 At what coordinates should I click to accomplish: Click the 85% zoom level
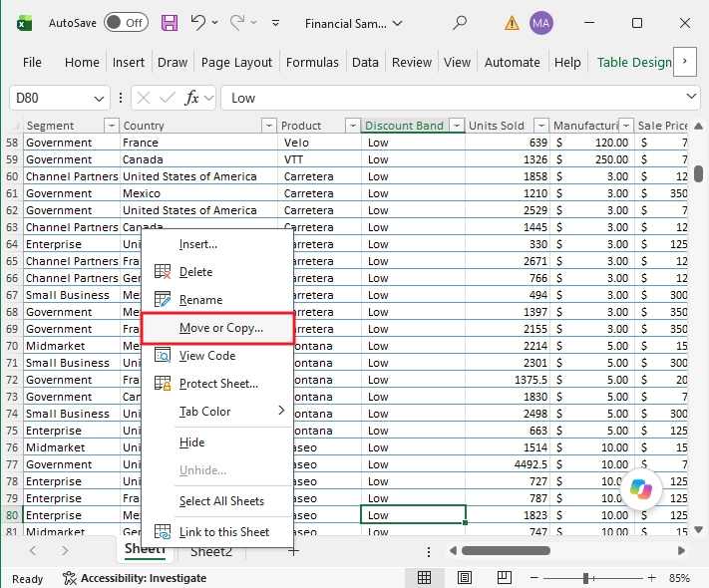(x=679, y=578)
